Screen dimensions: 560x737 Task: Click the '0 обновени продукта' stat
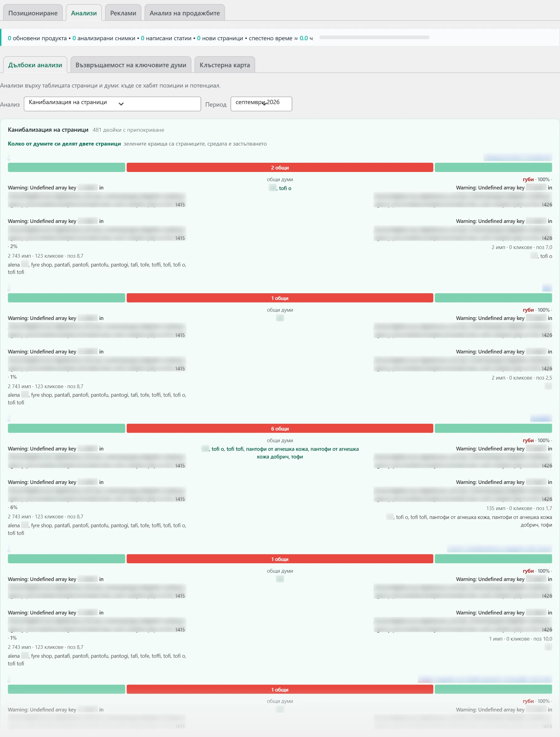coord(37,38)
